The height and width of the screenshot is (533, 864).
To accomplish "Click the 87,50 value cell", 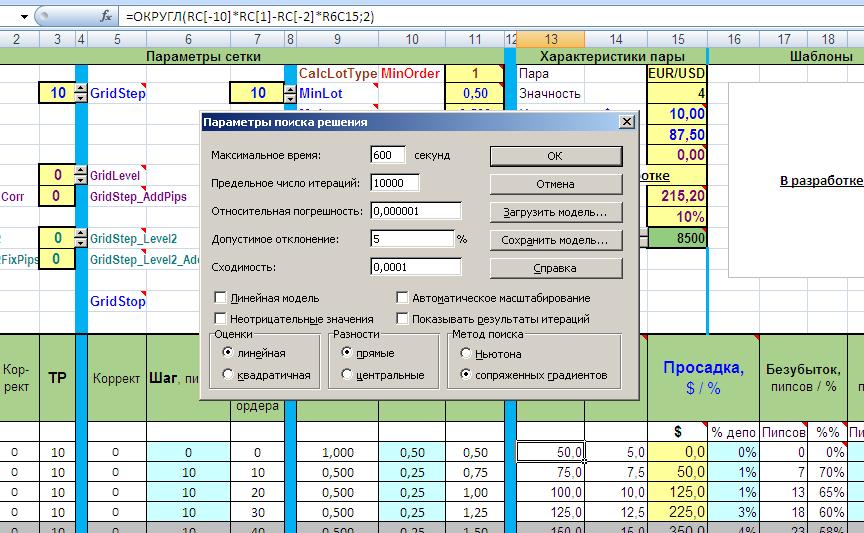I will (x=677, y=134).
